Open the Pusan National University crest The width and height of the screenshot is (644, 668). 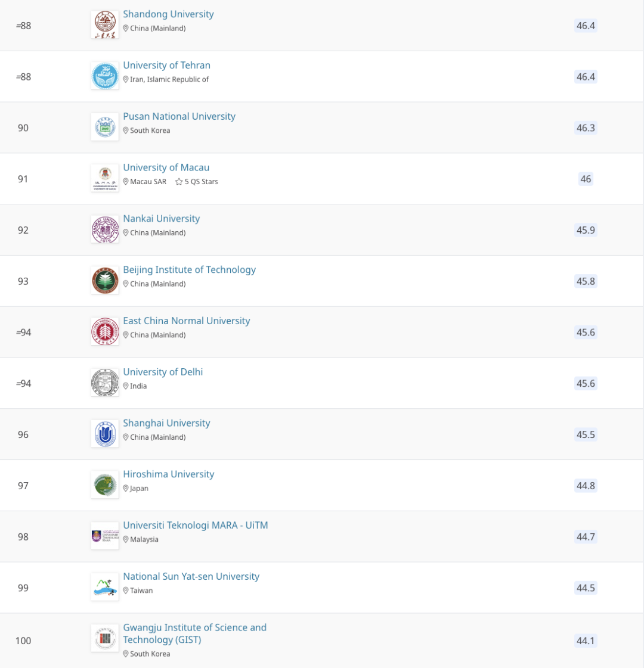(105, 127)
